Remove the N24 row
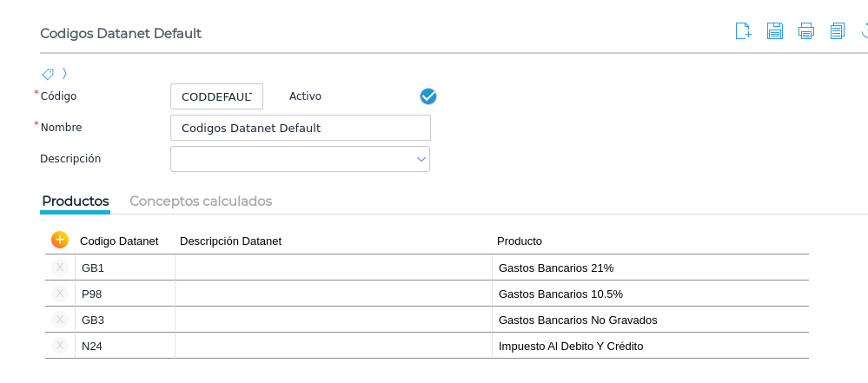Screen dimensions: 868x383 60,346
